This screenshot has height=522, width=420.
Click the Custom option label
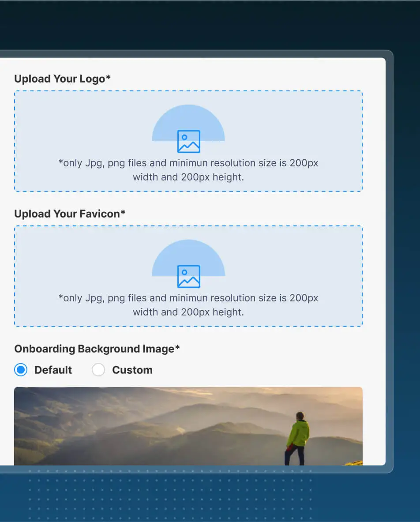click(132, 370)
